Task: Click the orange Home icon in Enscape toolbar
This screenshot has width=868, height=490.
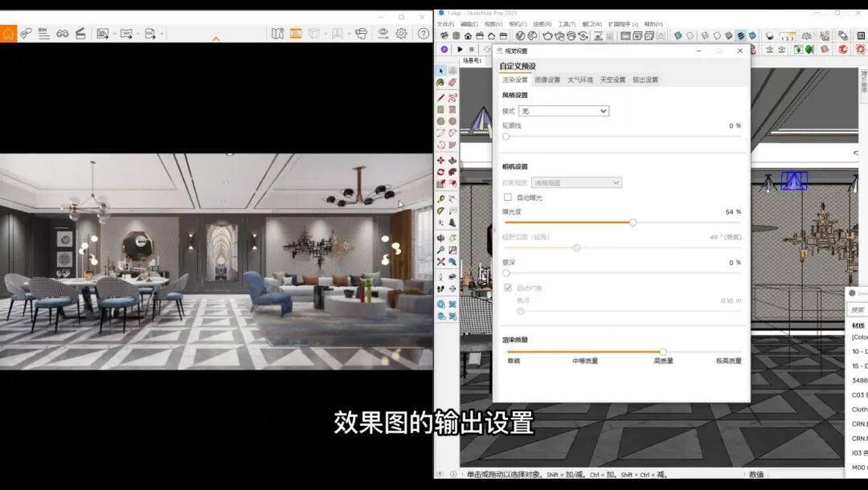Action: [x=8, y=34]
